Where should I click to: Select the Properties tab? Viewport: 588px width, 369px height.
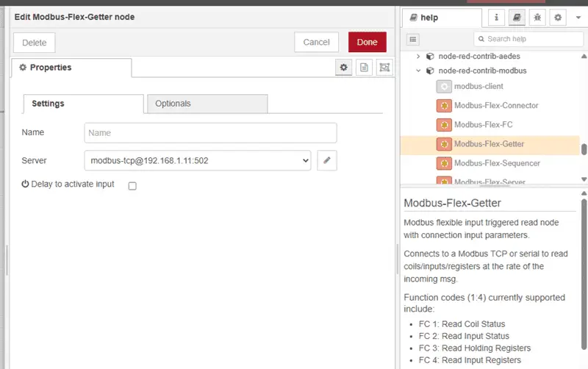tap(71, 68)
